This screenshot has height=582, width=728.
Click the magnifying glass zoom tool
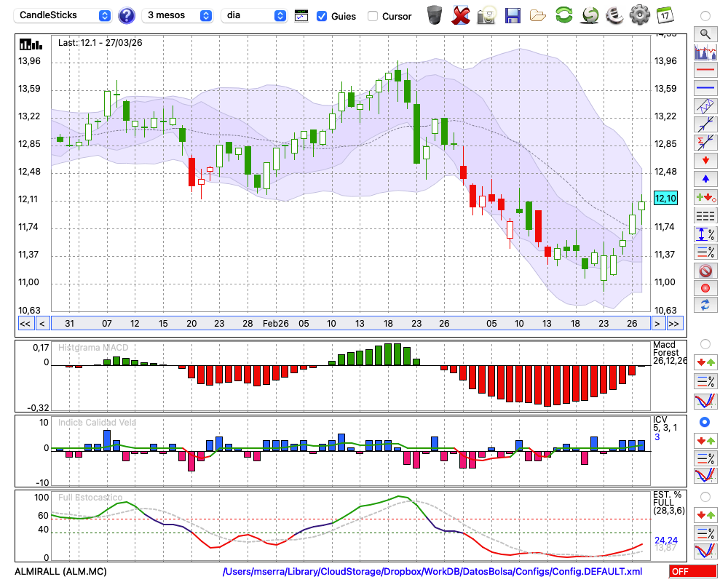click(705, 33)
